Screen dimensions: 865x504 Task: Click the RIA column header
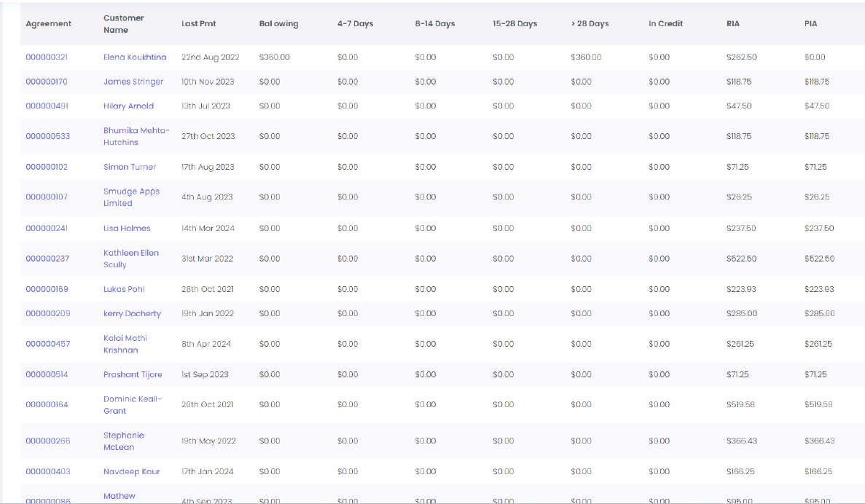pos(733,24)
